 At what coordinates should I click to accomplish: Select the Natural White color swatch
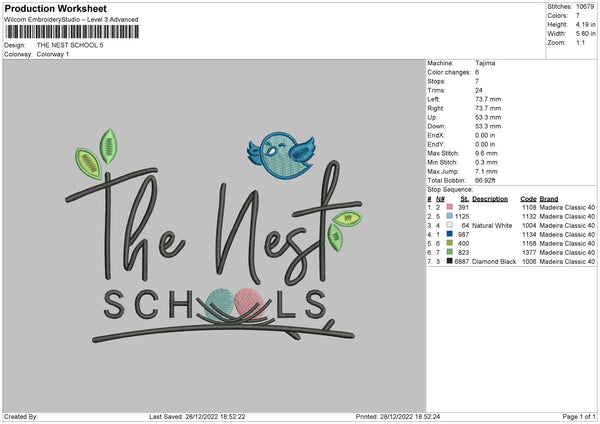click(x=449, y=225)
